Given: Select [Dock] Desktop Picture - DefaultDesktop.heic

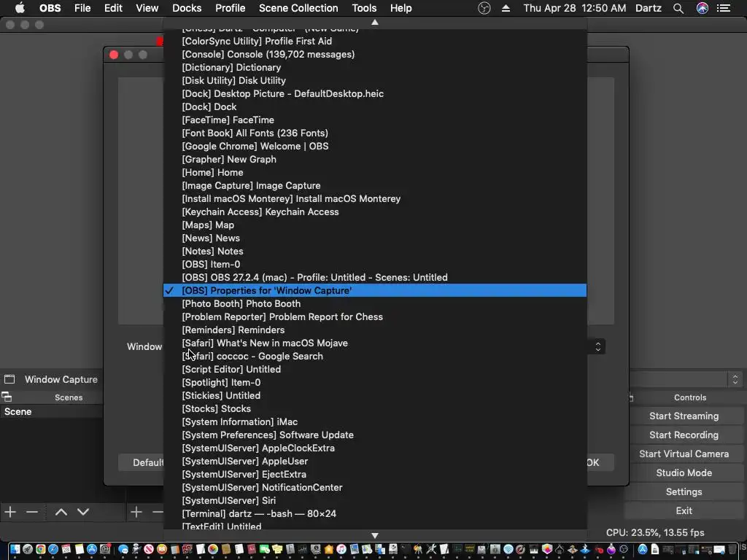Looking at the screenshot, I should 375,94.
